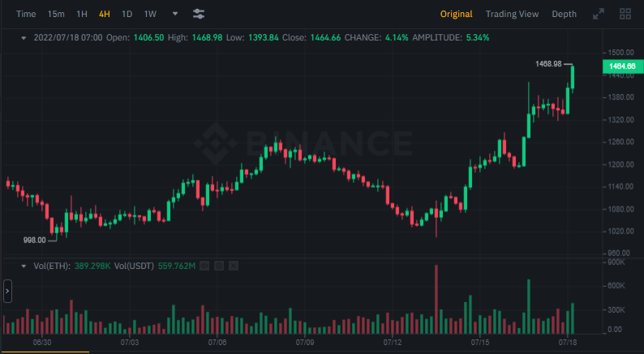Click the 07/12 date on time axis
Viewport: 644px width, 354px height.
(x=393, y=343)
